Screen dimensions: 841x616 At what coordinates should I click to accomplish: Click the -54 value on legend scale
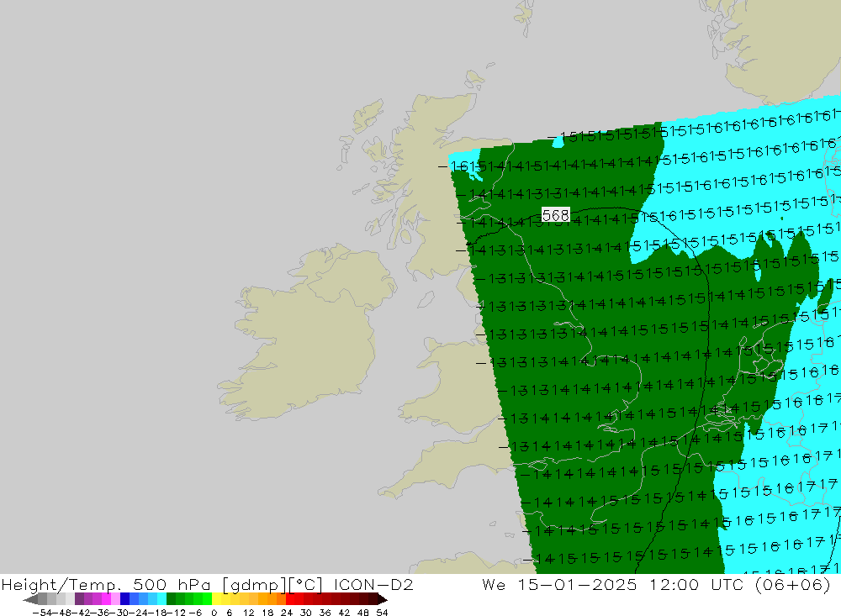click(40, 612)
